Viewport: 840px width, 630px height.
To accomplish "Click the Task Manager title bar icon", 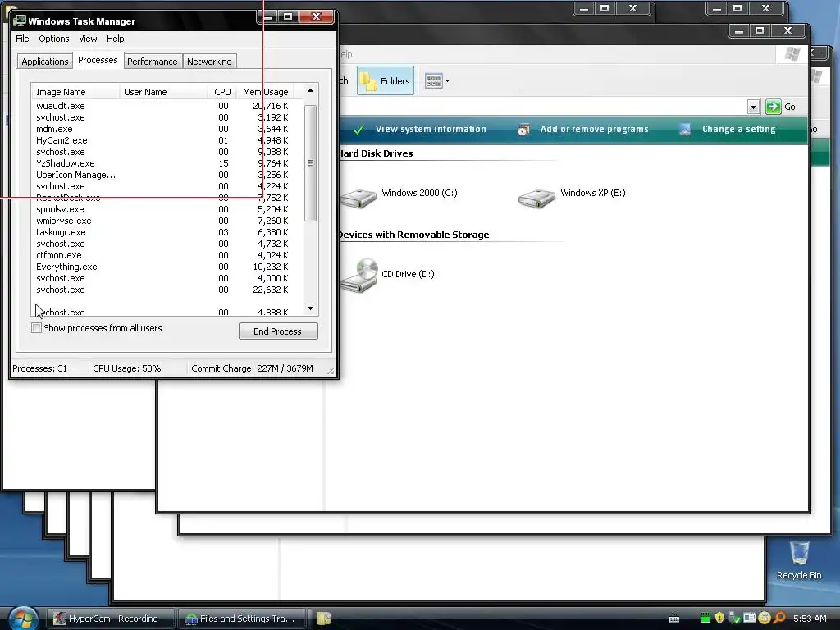I will click(x=20, y=21).
